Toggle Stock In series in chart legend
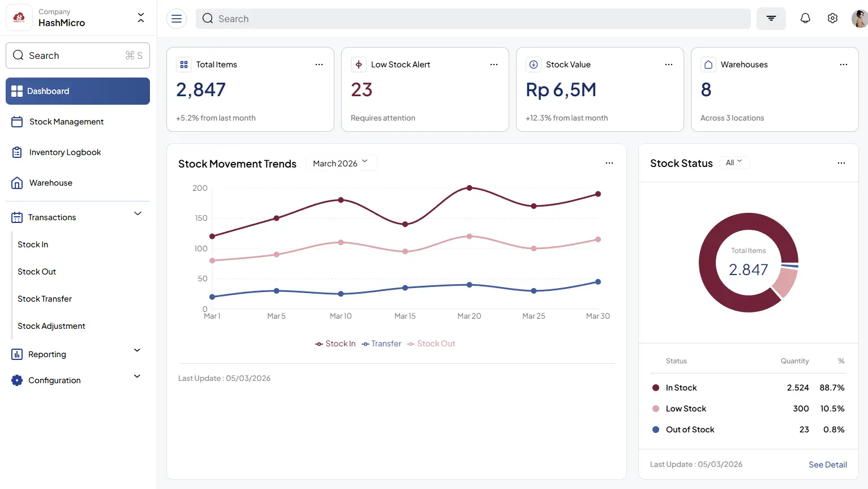868x489 pixels. (336, 344)
